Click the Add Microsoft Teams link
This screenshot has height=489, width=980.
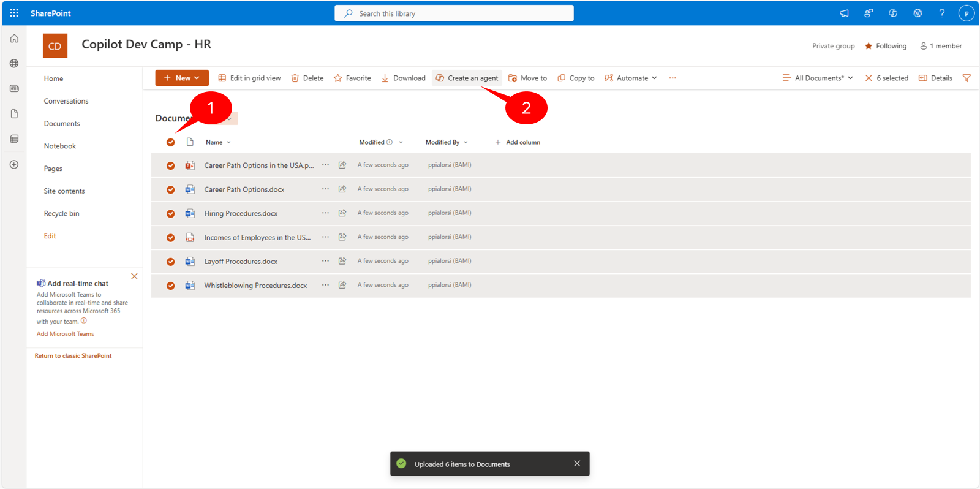pyautogui.click(x=65, y=334)
